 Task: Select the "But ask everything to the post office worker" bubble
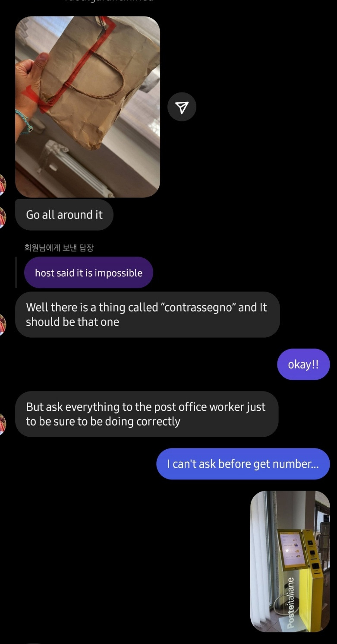(x=147, y=414)
